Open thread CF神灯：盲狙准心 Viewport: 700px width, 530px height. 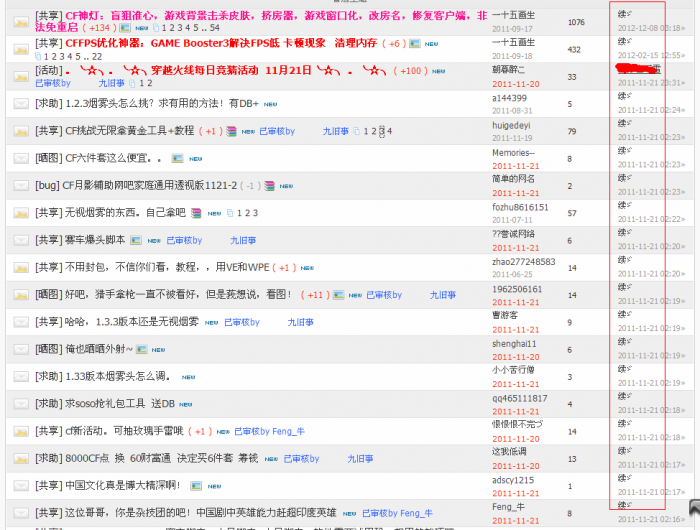coord(261,21)
